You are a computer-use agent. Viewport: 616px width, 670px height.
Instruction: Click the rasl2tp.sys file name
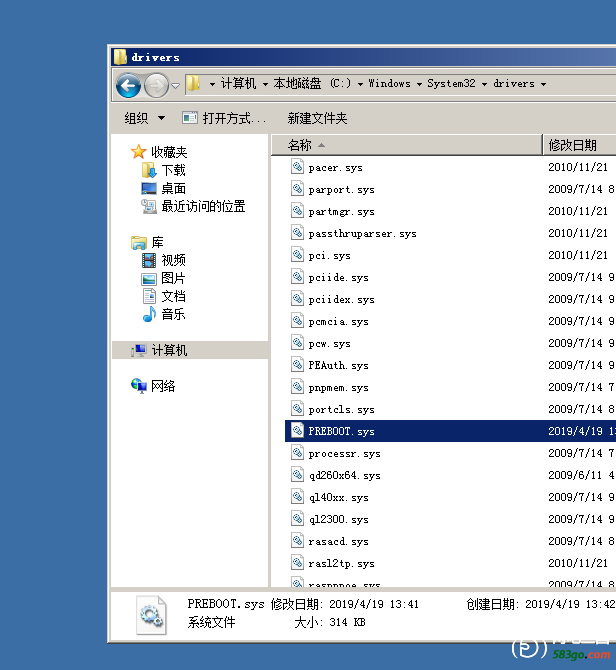tap(341, 563)
